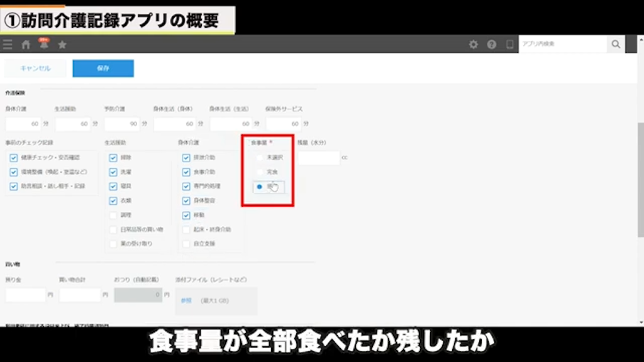Uncheck the 健康チェック・安否確認 checkbox
The width and height of the screenshot is (644, 362).
[x=13, y=158]
